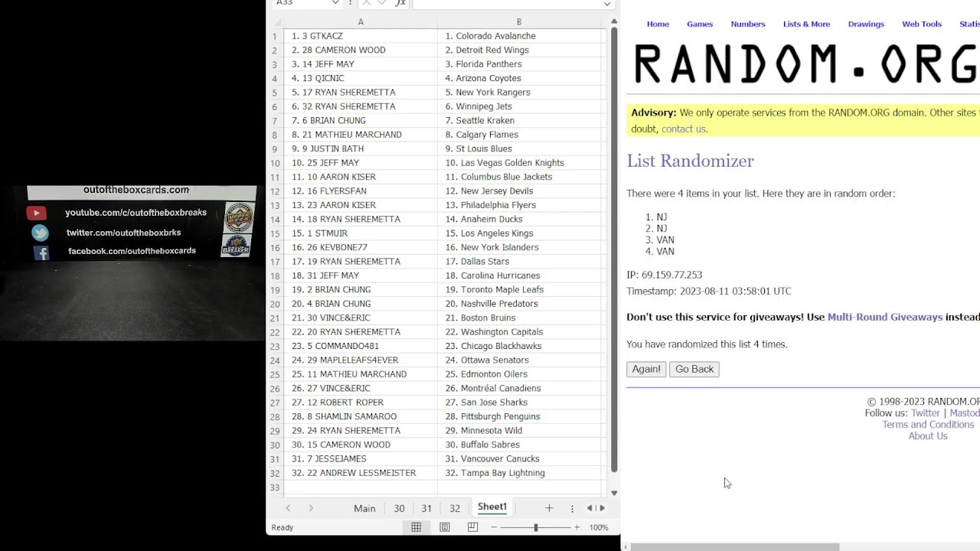Image resolution: width=980 pixels, height=551 pixels.
Task: Select the Sheet1 tab
Action: (x=492, y=507)
